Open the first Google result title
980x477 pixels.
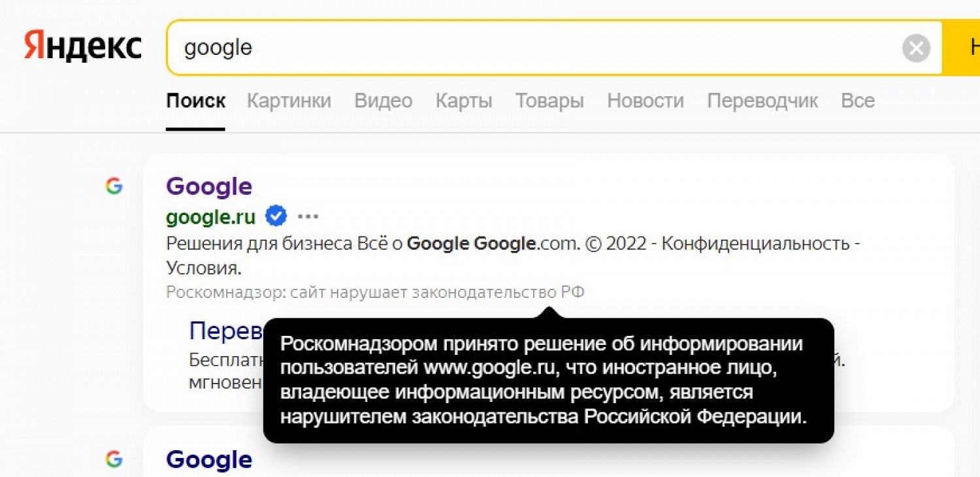[x=209, y=187]
